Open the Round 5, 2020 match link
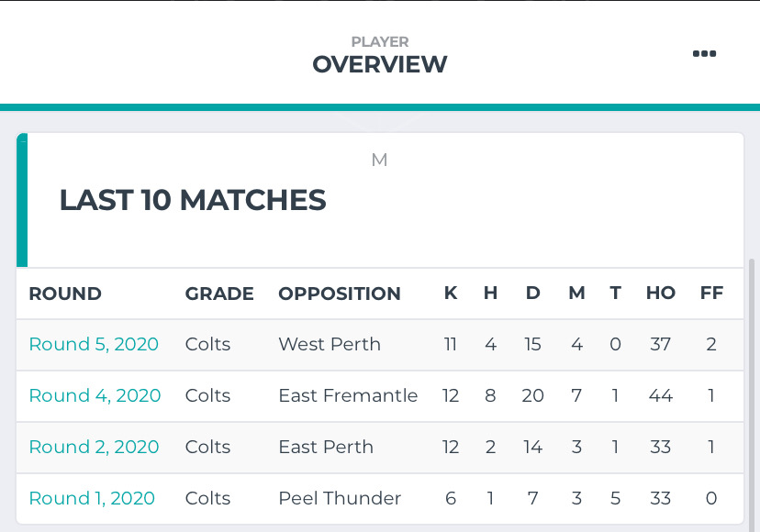The height and width of the screenshot is (532, 760). [x=94, y=345]
